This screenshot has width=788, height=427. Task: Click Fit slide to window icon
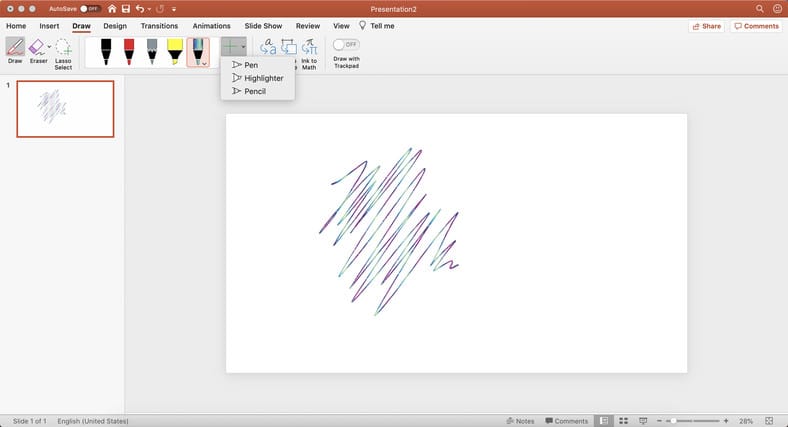769,421
